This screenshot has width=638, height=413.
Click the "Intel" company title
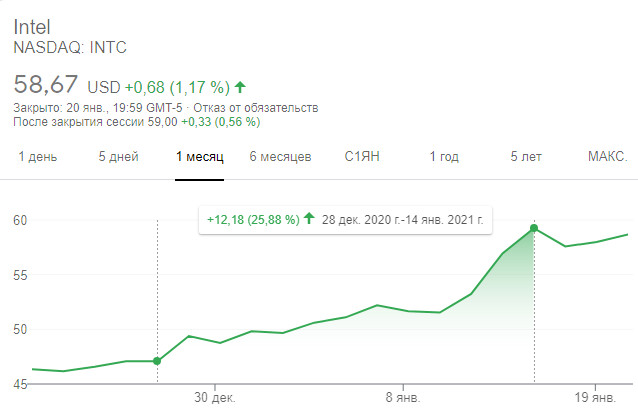pyautogui.click(x=32, y=26)
